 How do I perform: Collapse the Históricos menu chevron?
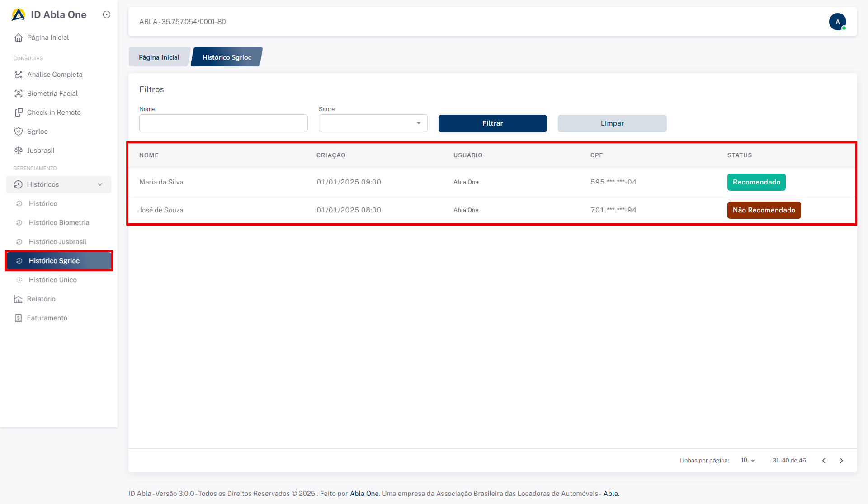pos(100,184)
